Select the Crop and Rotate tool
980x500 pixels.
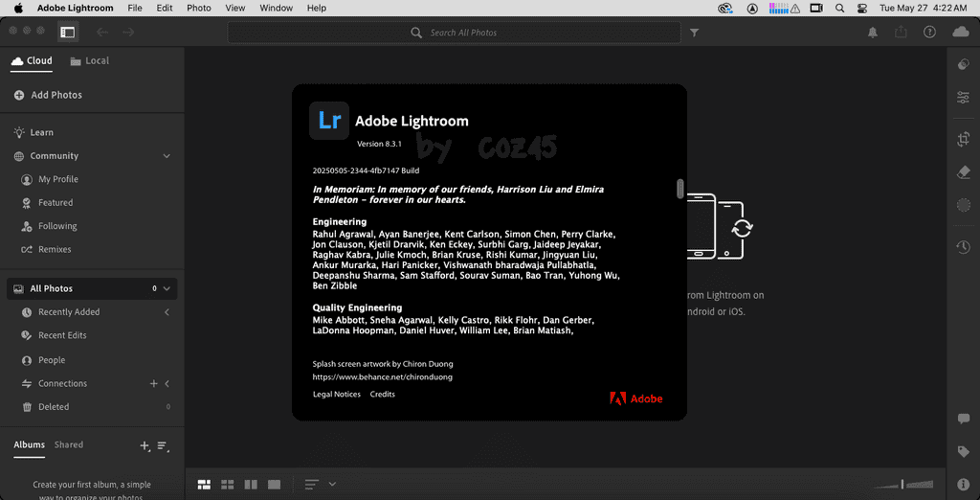tap(963, 139)
